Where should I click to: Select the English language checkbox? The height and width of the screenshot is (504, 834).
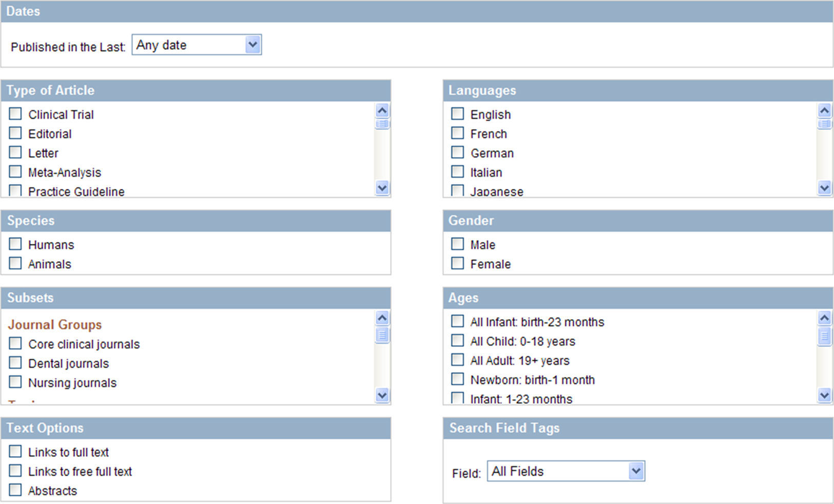click(x=457, y=113)
